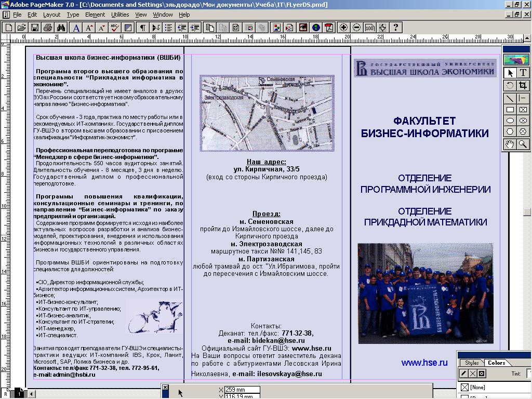Image resolution: width=532 pixels, height=399 pixels.
Task: Click the X position field showing 259 mm
Action: [242, 390]
